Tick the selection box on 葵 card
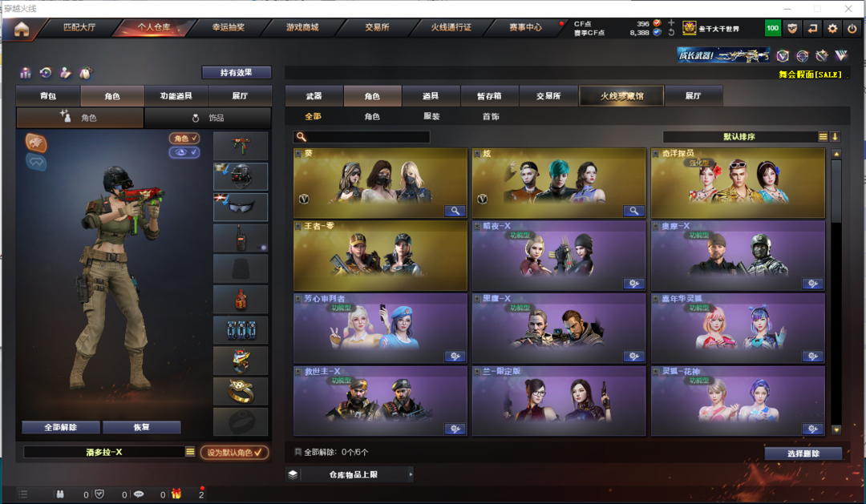This screenshot has width=866, height=504. tap(298, 154)
